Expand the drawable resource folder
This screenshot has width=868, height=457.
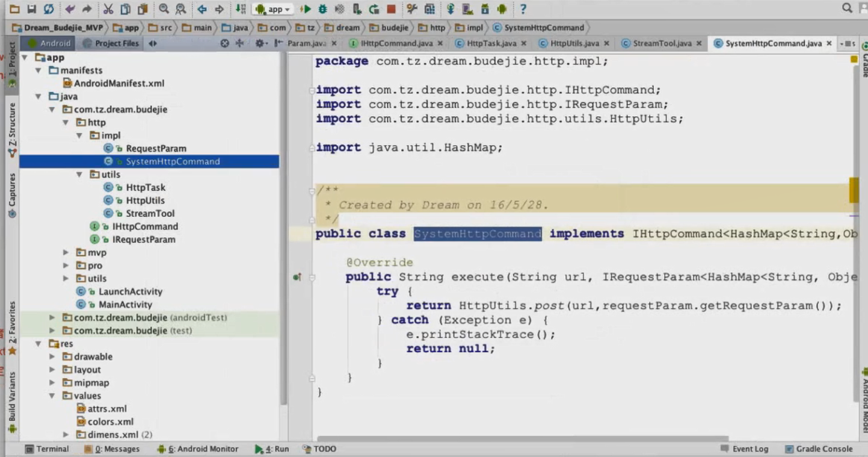click(x=52, y=357)
